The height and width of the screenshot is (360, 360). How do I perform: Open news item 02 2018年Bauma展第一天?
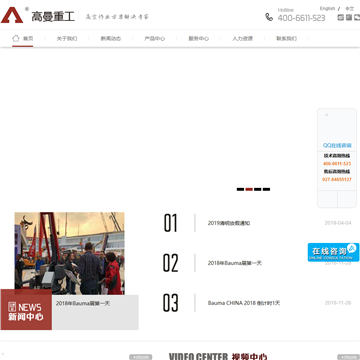point(235,263)
